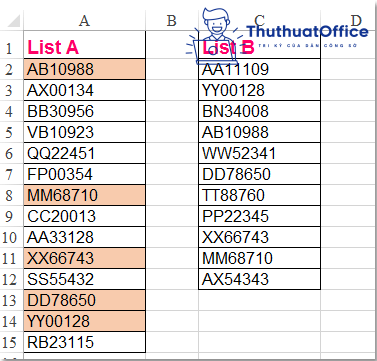Select highlighted cell AB10988 in List A

pyautogui.click(x=85, y=69)
